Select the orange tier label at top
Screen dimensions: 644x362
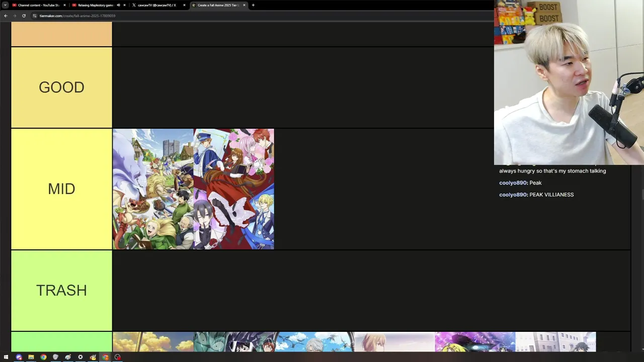(61, 34)
